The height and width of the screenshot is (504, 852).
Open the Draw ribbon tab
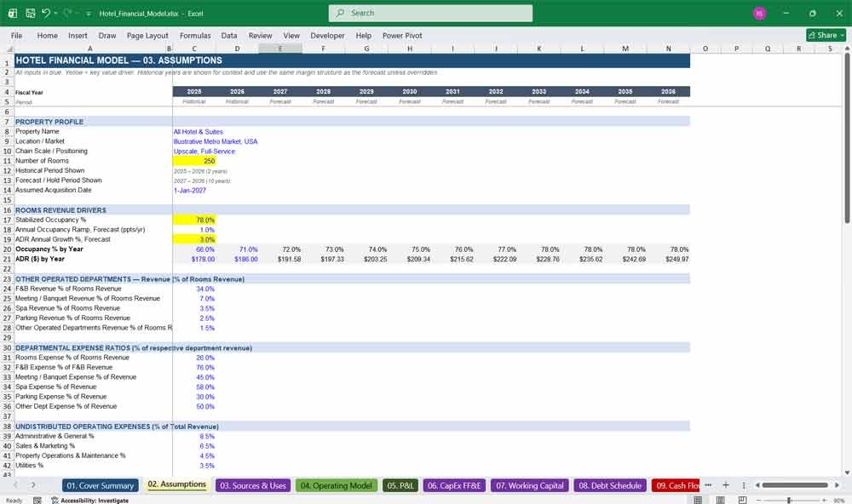pyautogui.click(x=107, y=35)
